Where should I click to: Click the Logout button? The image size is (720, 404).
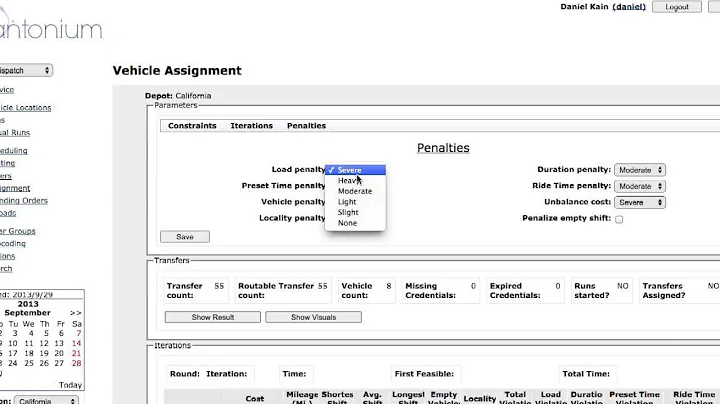click(x=676, y=7)
